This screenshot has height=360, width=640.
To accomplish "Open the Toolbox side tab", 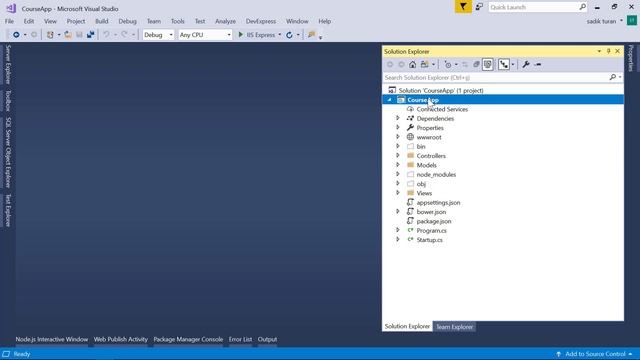I will click(x=8, y=100).
